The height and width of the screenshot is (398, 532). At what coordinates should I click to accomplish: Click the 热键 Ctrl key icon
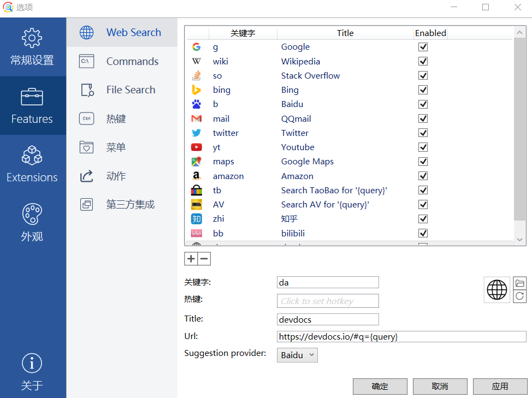tap(86, 118)
